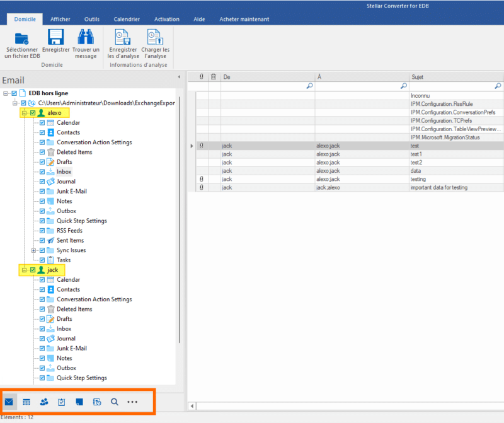This screenshot has width=504, height=423.
Task: Click the magnifier search icon in bottom bar
Action: [114, 402]
